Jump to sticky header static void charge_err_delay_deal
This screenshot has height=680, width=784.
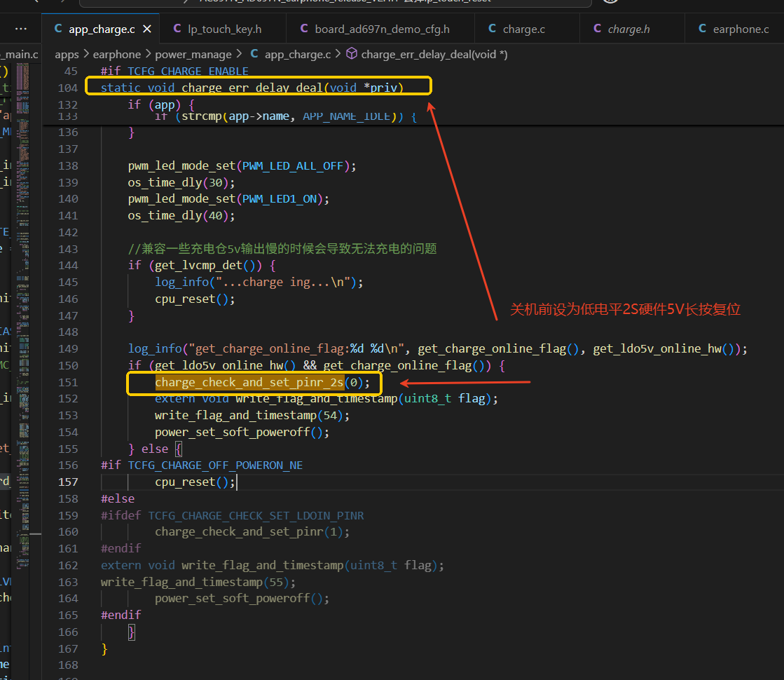pyautogui.click(x=252, y=88)
